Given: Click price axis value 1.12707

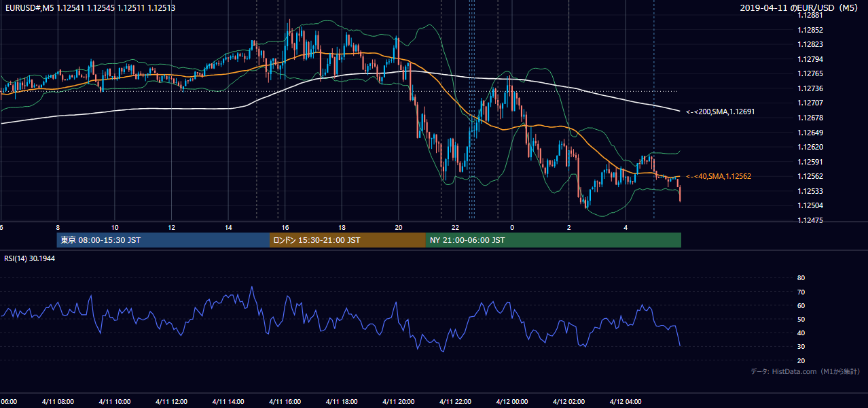Looking at the screenshot, I should pos(811,103).
